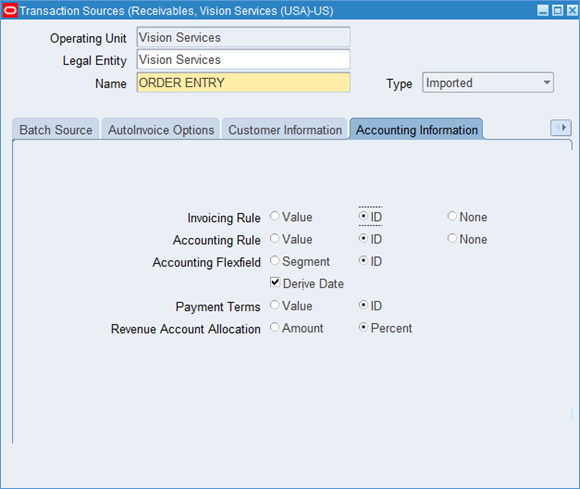The image size is (580, 489).
Task: Open the AutoInvoice Options tab
Action: point(161,129)
